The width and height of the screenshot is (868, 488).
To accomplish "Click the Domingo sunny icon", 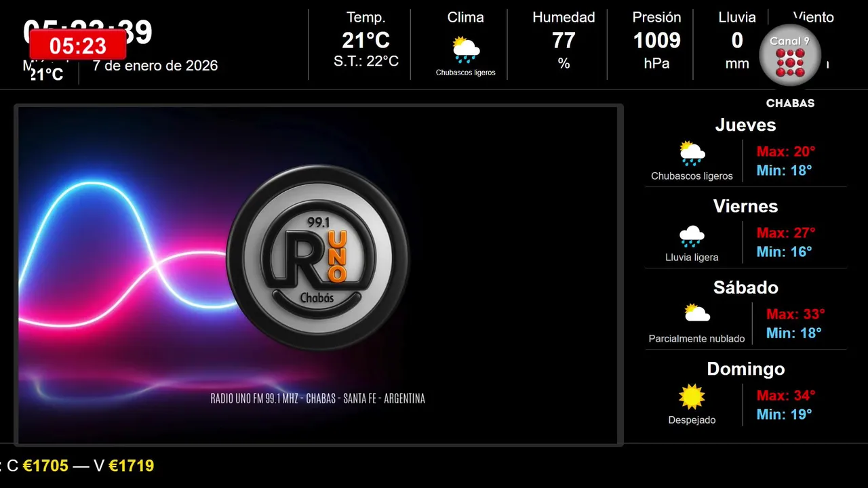I will tap(692, 397).
